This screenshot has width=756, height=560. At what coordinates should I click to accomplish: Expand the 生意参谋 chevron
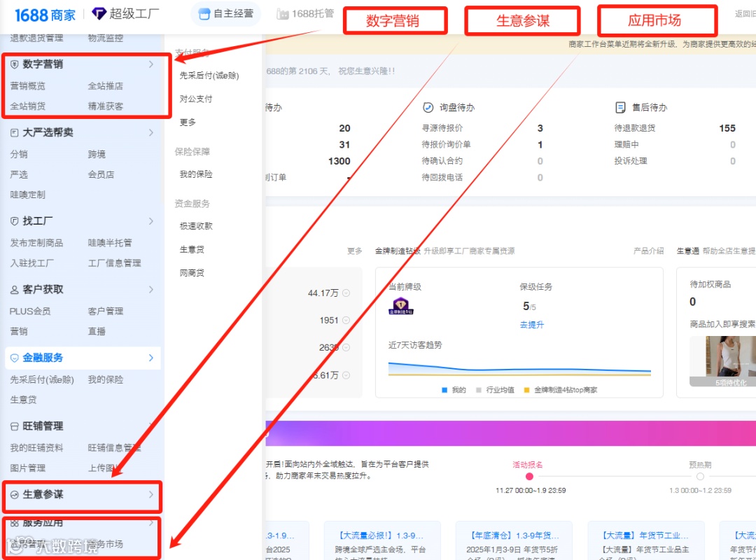click(x=151, y=496)
